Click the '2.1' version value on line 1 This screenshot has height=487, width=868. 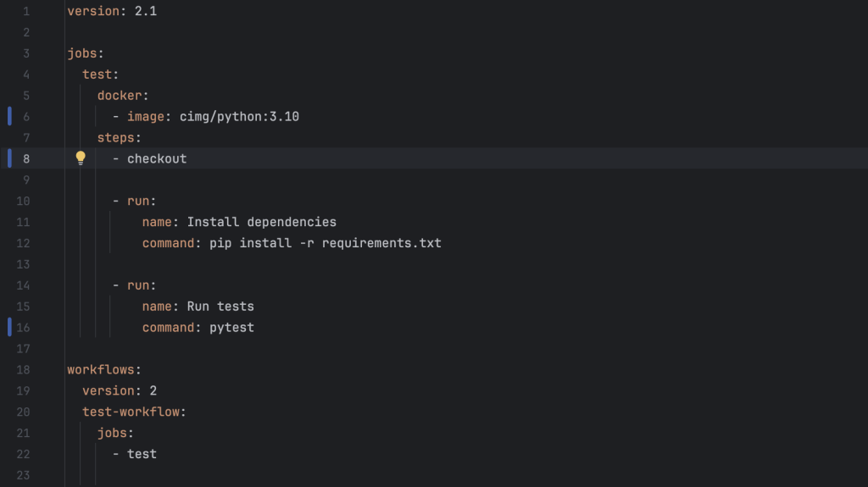click(x=146, y=11)
